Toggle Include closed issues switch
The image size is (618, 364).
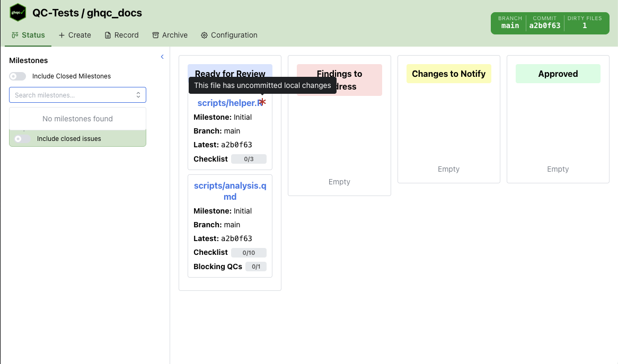[22, 139]
